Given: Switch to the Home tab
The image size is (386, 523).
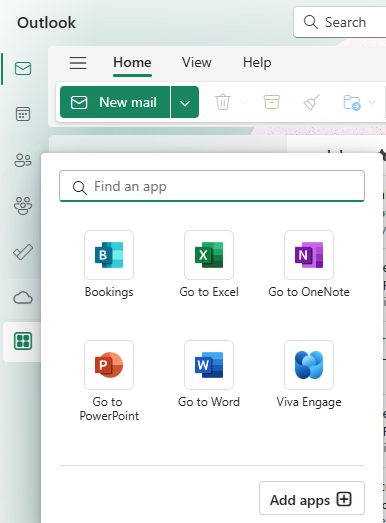Looking at the screenshot, I should [x=132, y=63].
